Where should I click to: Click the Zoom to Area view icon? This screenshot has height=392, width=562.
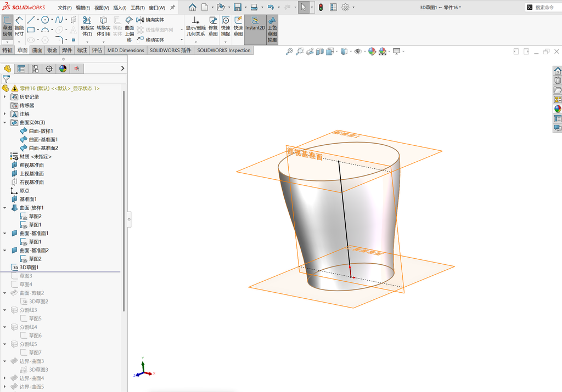pyautogui.click(x=300, y=52)
